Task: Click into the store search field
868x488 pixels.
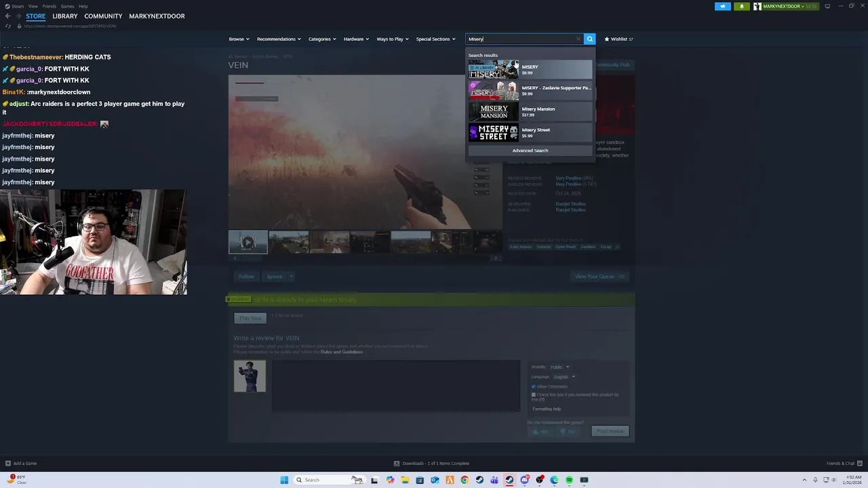Action: (521, 39)
